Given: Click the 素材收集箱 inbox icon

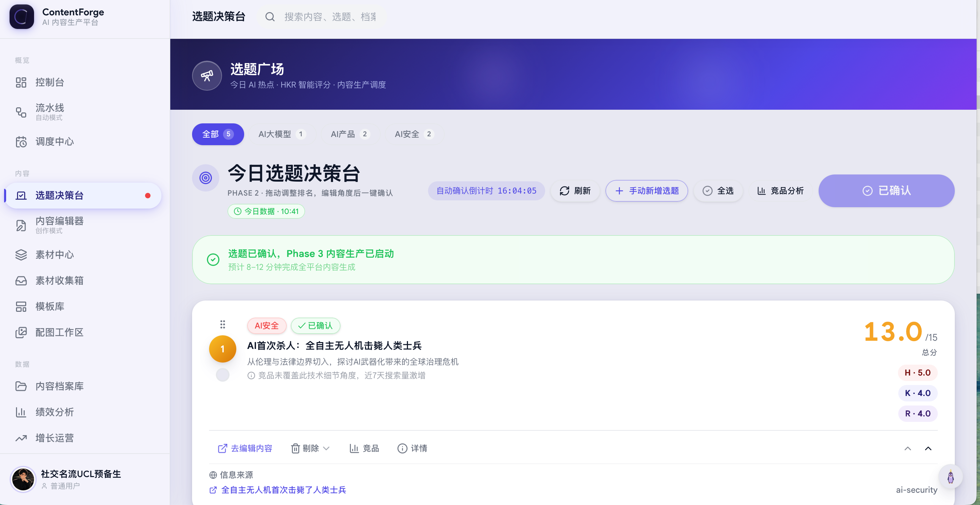Looking at the screenshot, I should tap(21, 281).
